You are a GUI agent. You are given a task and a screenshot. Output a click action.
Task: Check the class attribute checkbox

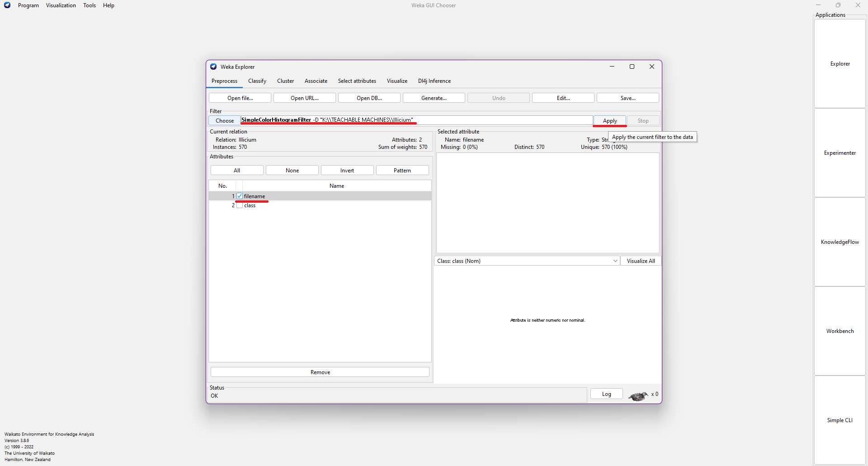click(x=240, y=205)
